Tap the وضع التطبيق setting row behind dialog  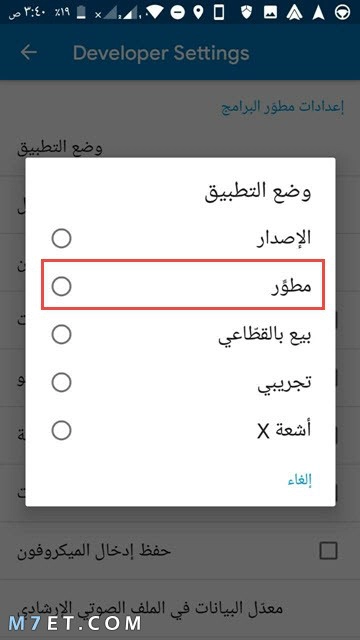[x=180, y=149]
